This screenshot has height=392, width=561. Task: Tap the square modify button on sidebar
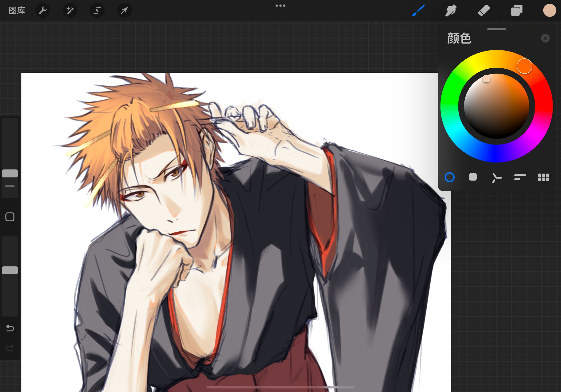pyautogui.click(x=10, y=217)
